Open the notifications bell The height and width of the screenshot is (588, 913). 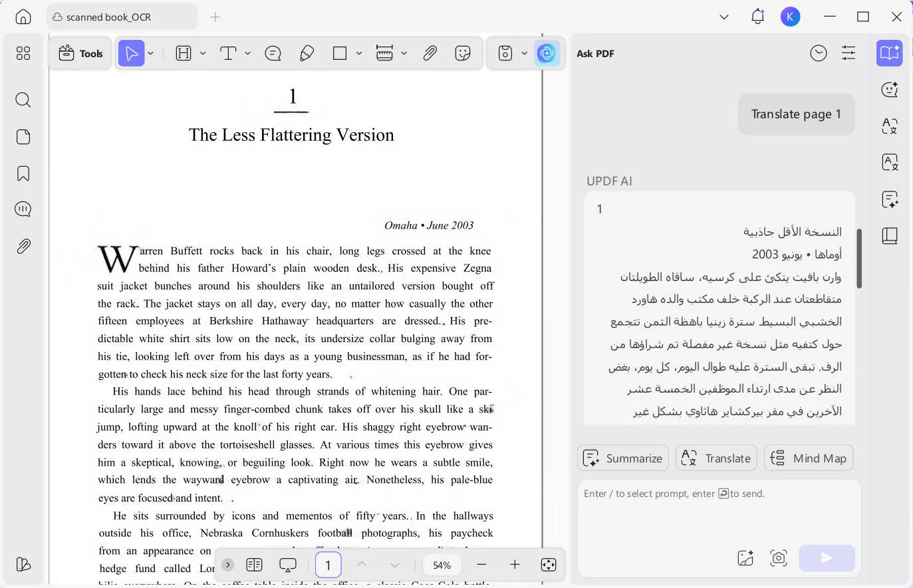[757, 17]
